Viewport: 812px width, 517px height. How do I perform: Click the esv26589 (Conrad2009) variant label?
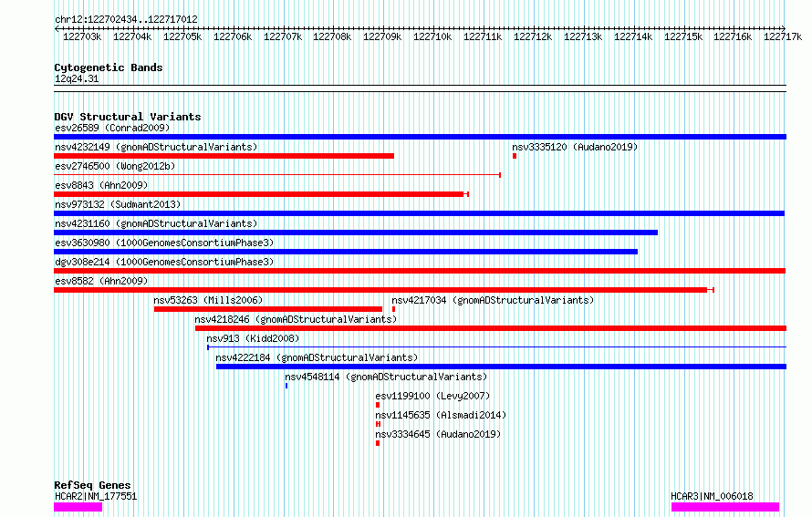112,128
